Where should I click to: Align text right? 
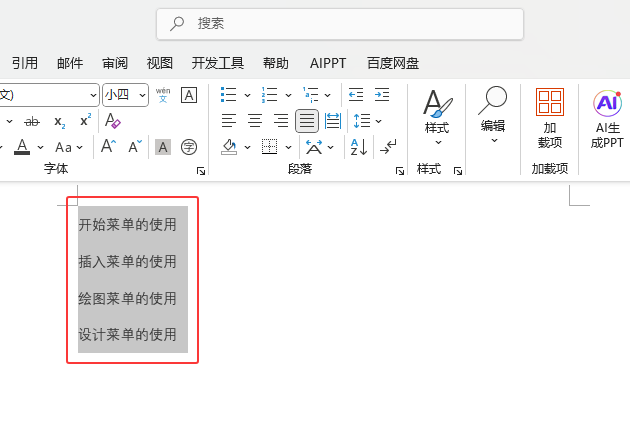pyautogui.click(x=281, y=121)
